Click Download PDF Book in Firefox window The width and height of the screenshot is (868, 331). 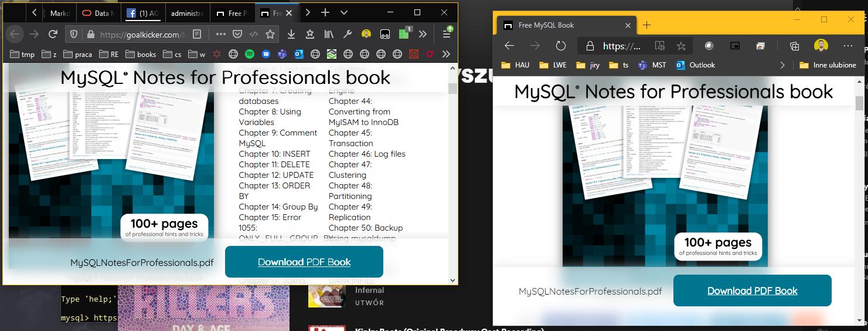304,262
